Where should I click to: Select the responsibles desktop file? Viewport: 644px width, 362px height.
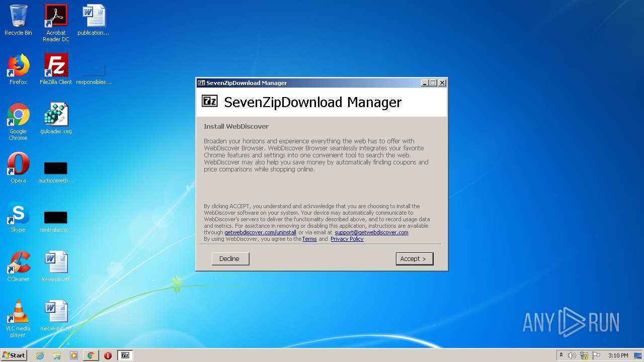(94, 73)
